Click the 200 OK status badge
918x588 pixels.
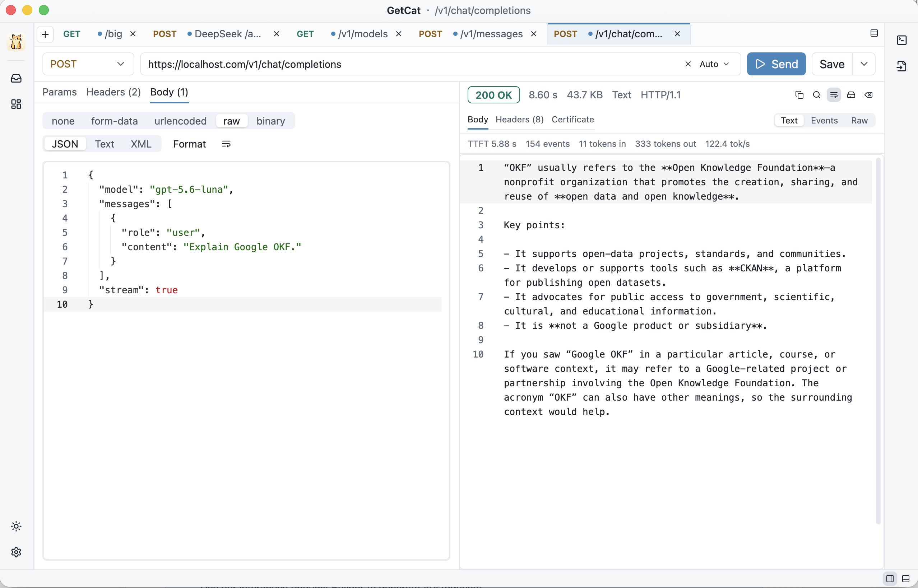pyautogui.click(x=493, y=95)
